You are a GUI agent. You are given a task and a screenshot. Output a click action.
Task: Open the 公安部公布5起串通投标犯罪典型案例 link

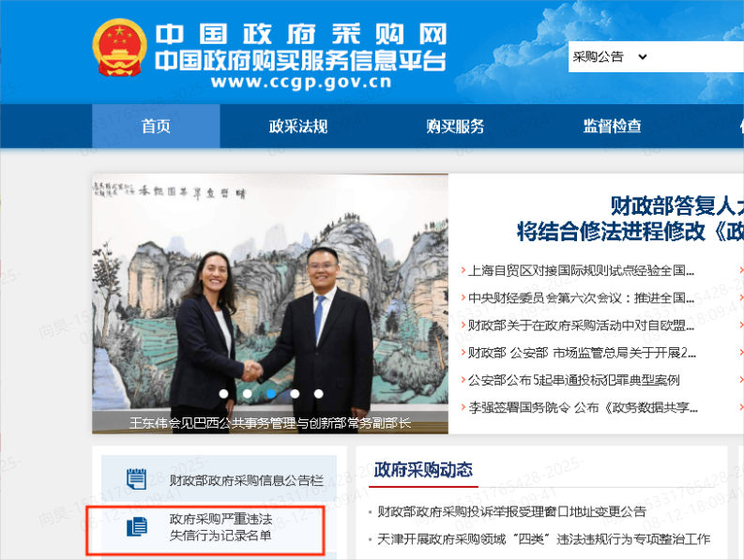tap(573, 380)
